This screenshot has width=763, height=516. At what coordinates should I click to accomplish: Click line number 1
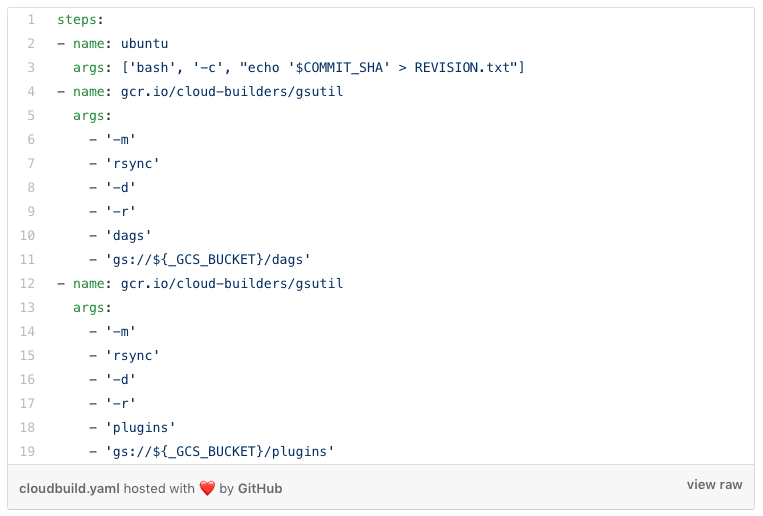31,20
